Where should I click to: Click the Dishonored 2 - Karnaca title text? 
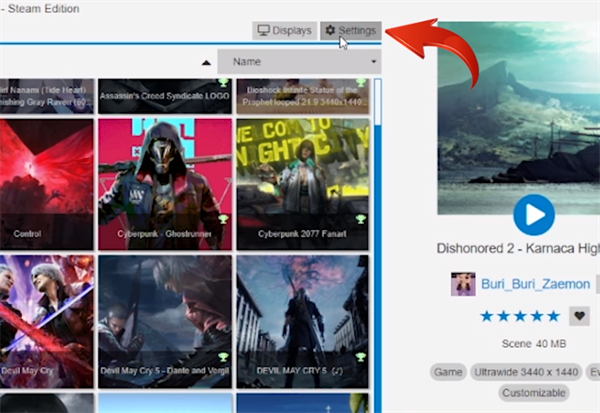[x=518, y=248]
